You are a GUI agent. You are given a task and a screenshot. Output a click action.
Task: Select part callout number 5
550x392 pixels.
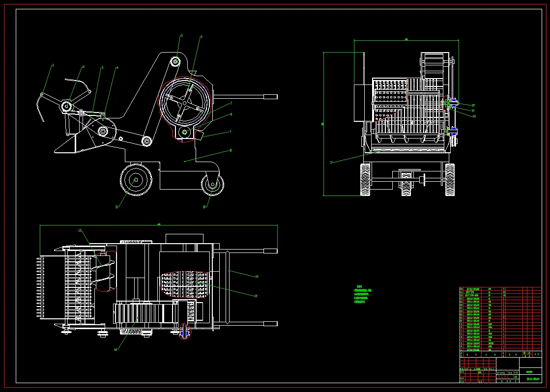pyautogui.click(x=182, y=35)
